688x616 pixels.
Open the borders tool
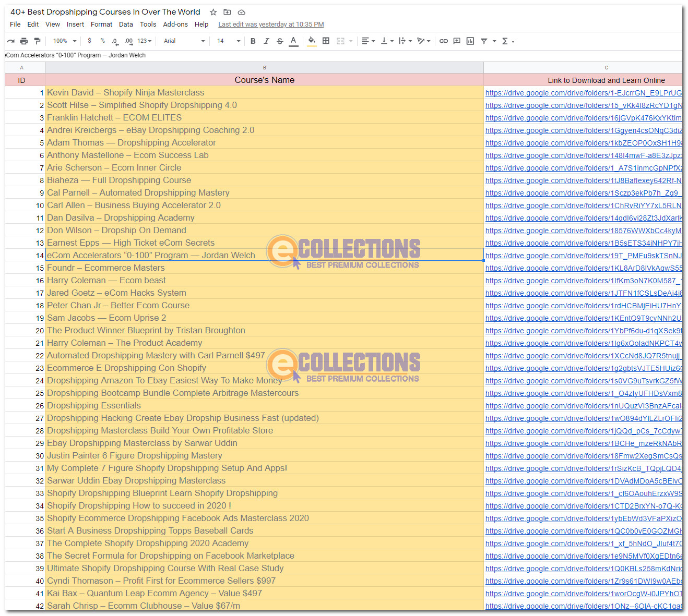326,41
